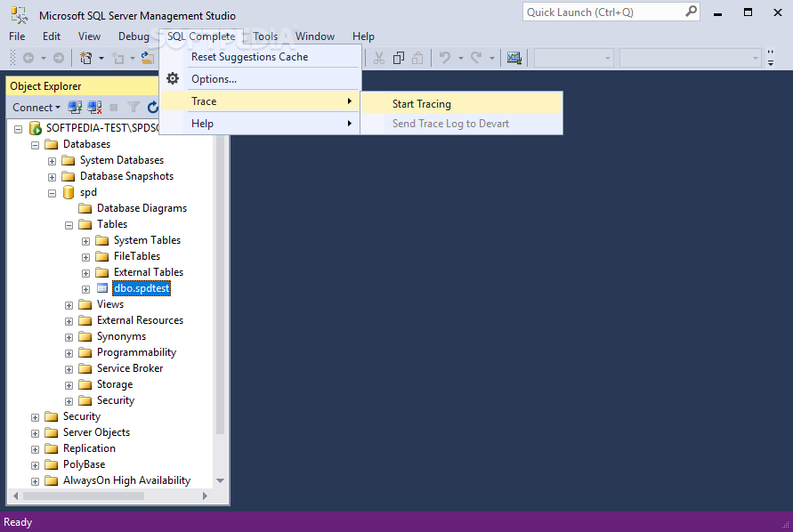793x532 pixels.
Task: Collapse the Databases node
Action: [35, 145]
